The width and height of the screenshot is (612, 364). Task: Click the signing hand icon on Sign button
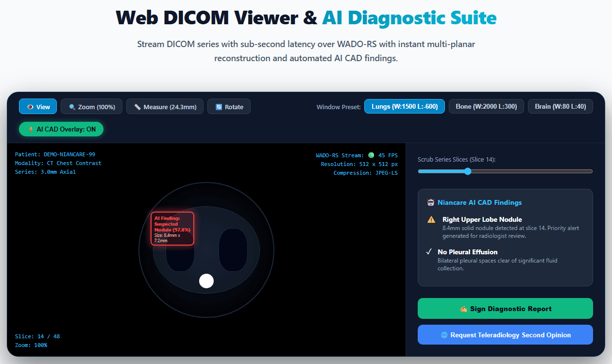[x=463, y=309]
